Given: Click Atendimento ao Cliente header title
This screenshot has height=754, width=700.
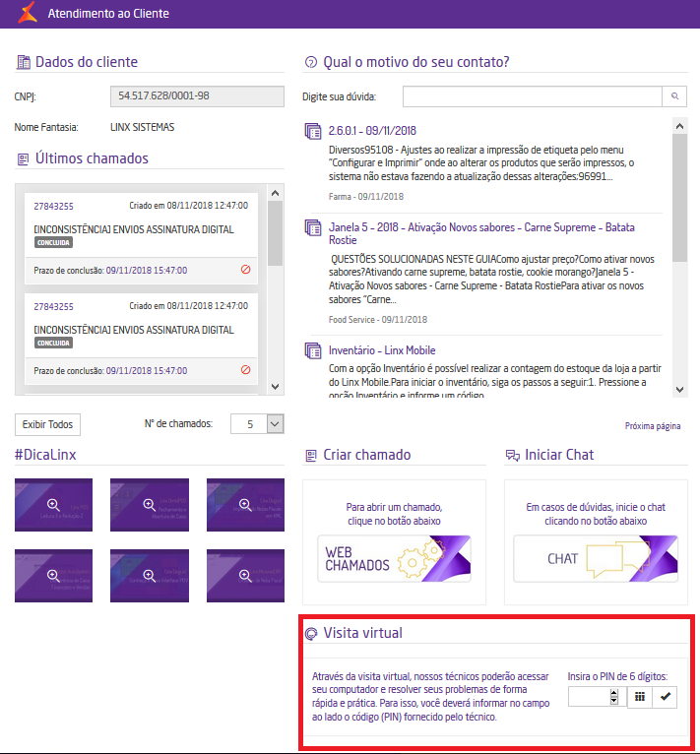Looking at the screenshot, I should (108, 14).
